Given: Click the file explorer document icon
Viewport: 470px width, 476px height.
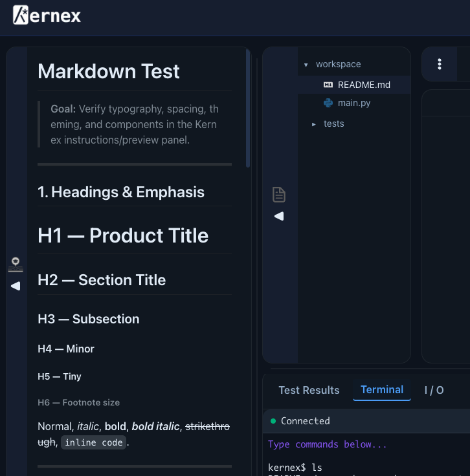Looking at the screenshot, I should click(279, 194).
